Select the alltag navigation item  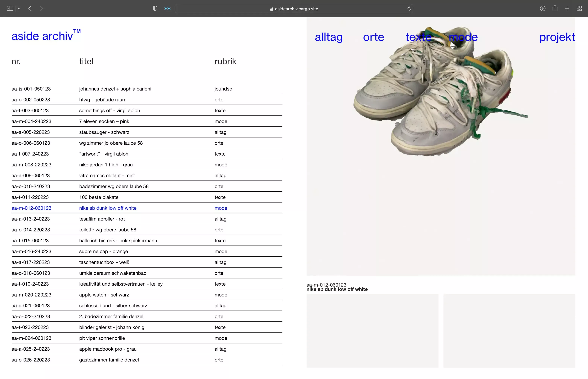pos(329,37)
